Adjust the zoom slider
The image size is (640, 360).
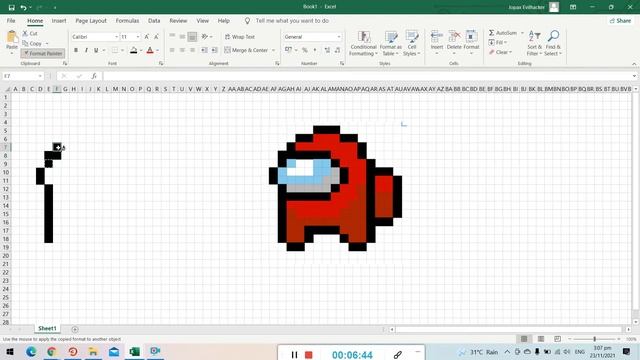click(594, 339)
